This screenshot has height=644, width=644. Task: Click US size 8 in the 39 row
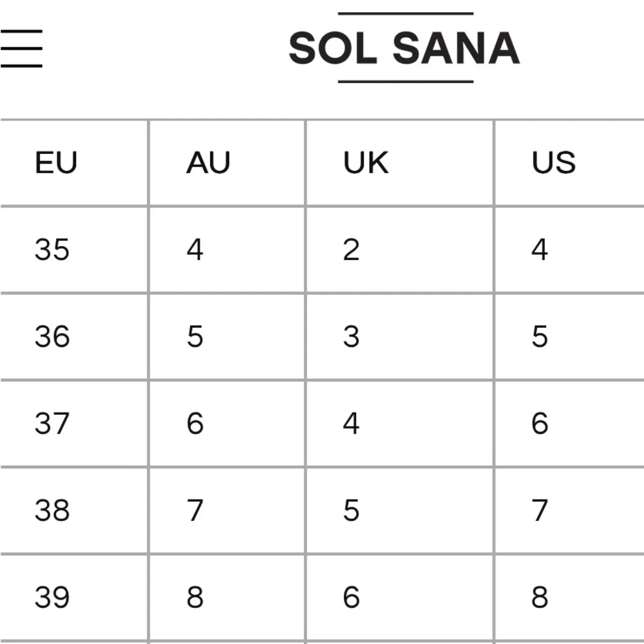[540, 598]
